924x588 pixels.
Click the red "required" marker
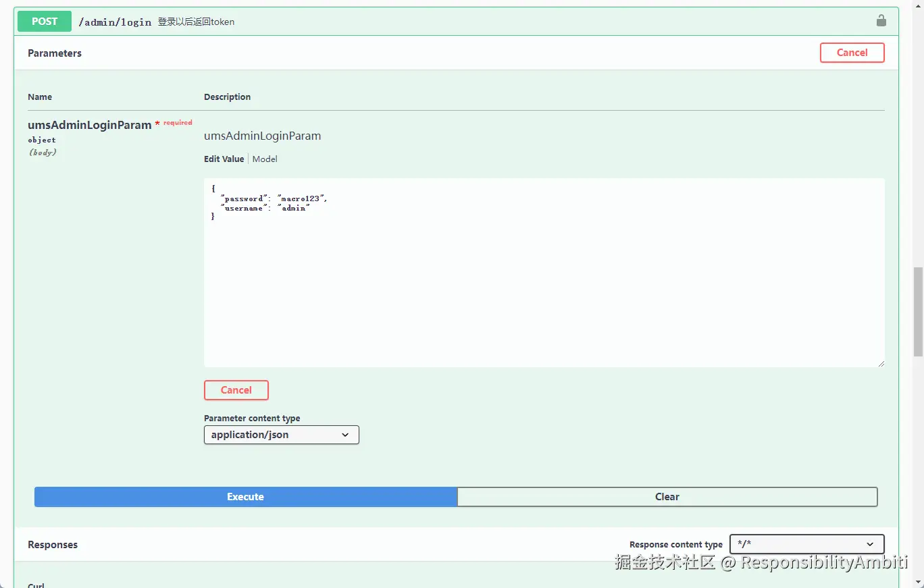[178, 123]
